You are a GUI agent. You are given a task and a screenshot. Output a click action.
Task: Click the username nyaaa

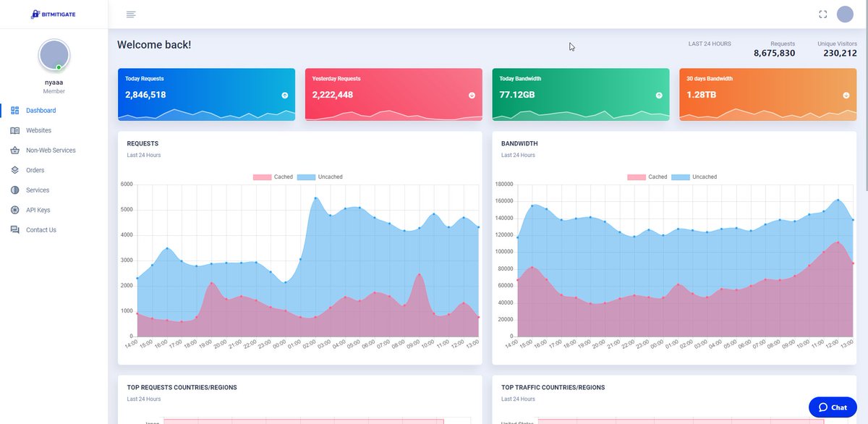tap(54, 82)
